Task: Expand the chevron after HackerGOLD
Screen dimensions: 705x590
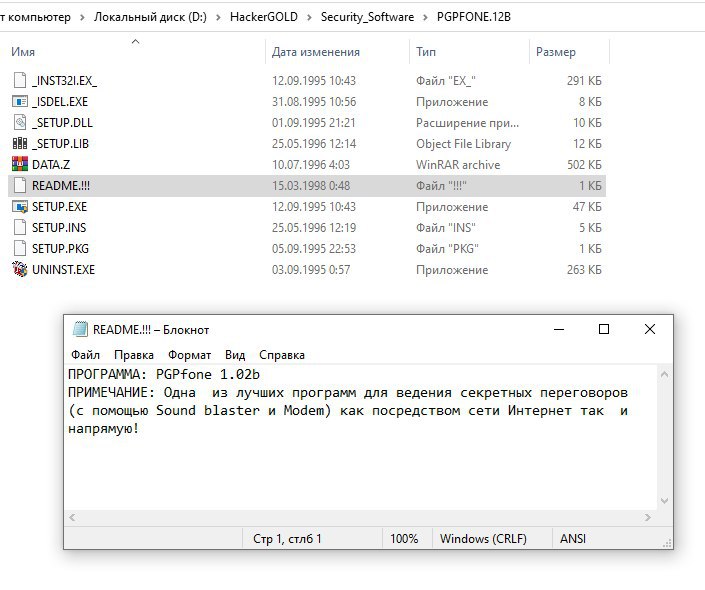Action: [309, 18]
